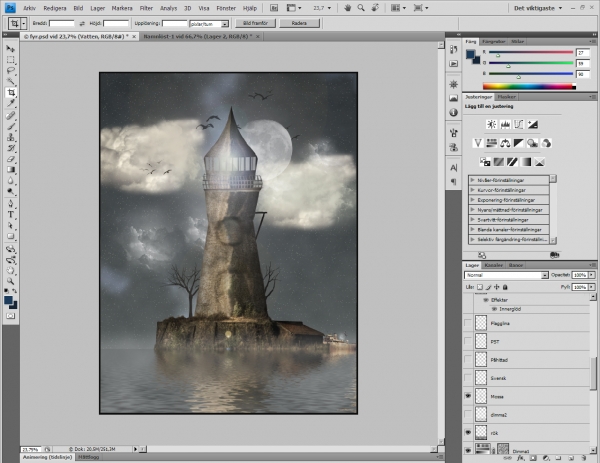Click the Upplösning input field
This screenshot has width=600, height=463.
coord(174,24)
